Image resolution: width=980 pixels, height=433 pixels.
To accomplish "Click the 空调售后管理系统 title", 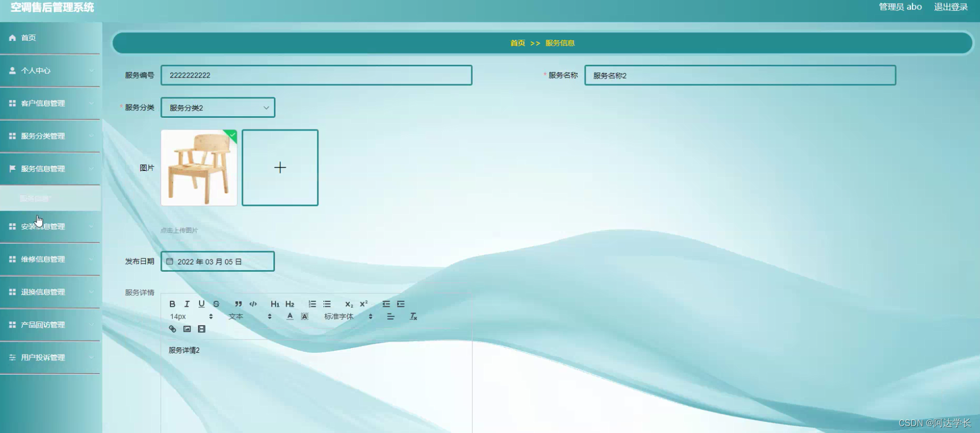I will [52, 7].
